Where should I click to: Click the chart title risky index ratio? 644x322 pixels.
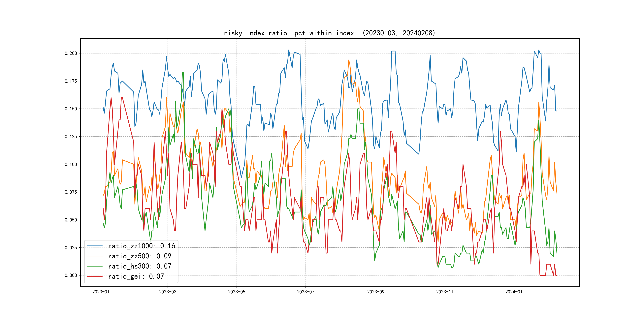pos(329,33)
